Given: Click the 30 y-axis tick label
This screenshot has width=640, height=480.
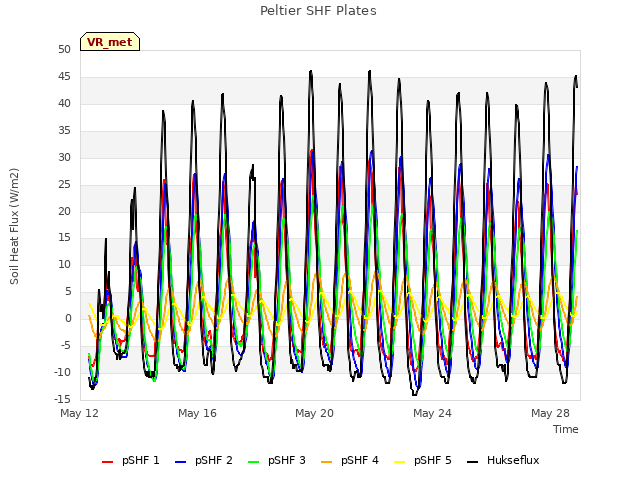Looking at the screenshot, I should point(64,157).
